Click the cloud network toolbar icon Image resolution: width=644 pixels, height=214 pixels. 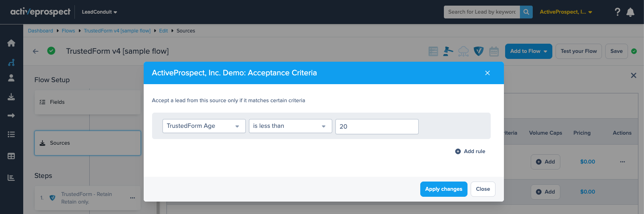(x=463, y=51)
